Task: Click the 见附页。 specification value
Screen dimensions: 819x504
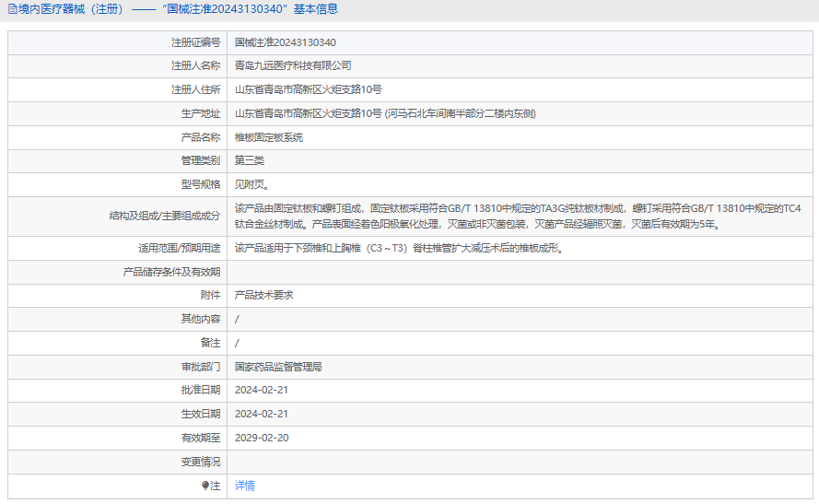Action: pyautogui.click(x=252, y=185)
